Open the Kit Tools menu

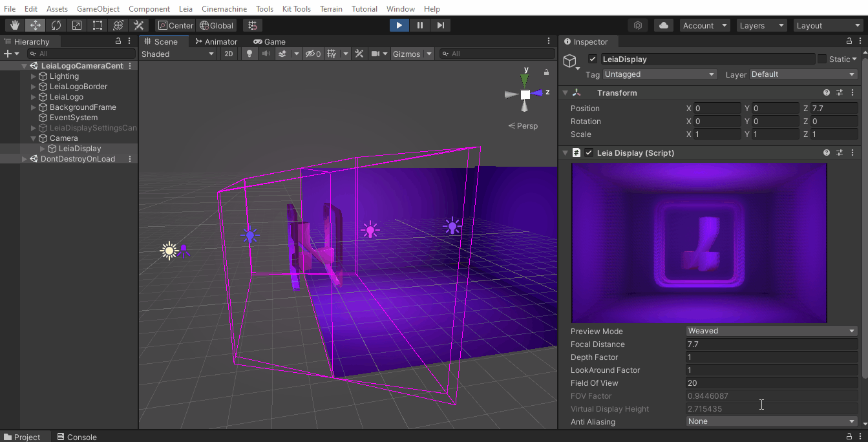297,9
